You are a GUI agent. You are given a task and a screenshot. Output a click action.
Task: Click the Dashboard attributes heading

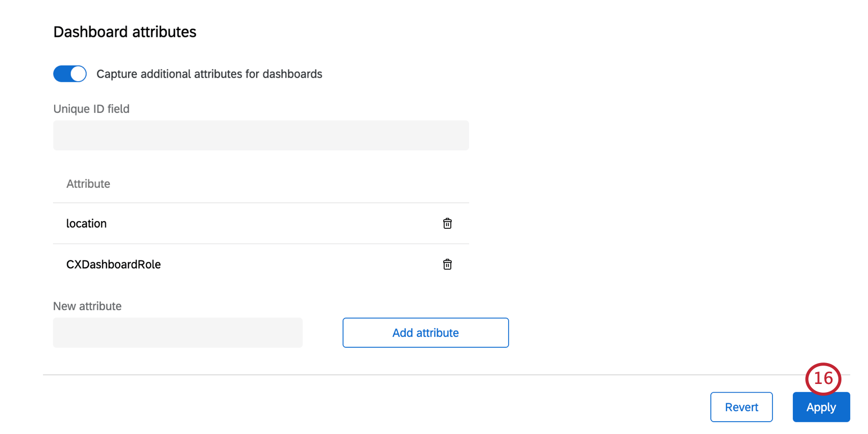click(x=125, y=32)
